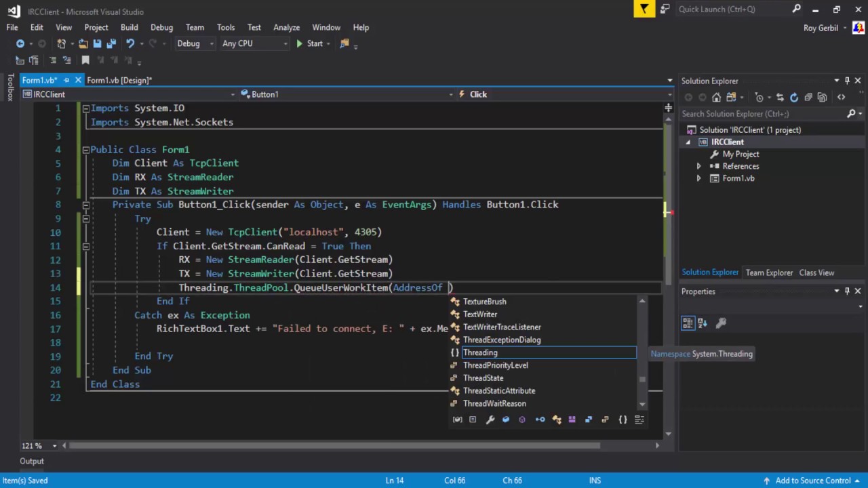Save the current file using toolbar icon
Viewport: 868px width, 488px height.
click(x=97, y=43)
